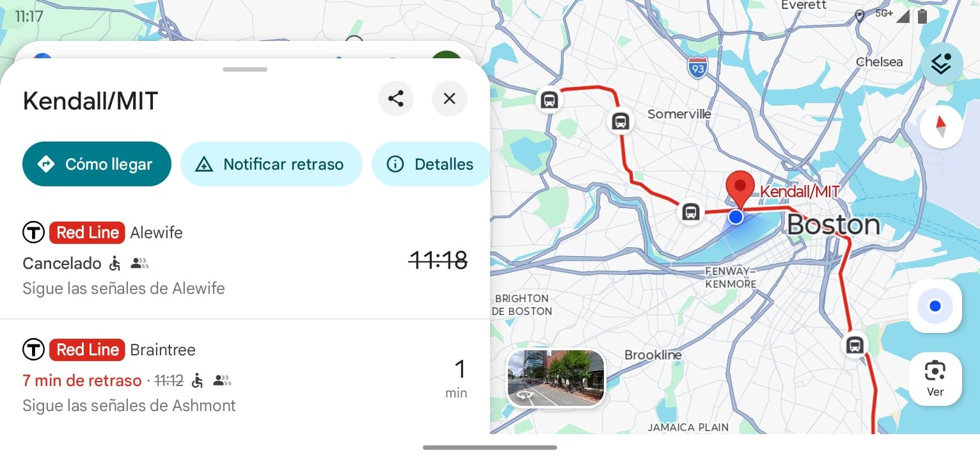980x461 pixels.
Task: Tap the Cómo llegar directions button
Action: (97, 164)
